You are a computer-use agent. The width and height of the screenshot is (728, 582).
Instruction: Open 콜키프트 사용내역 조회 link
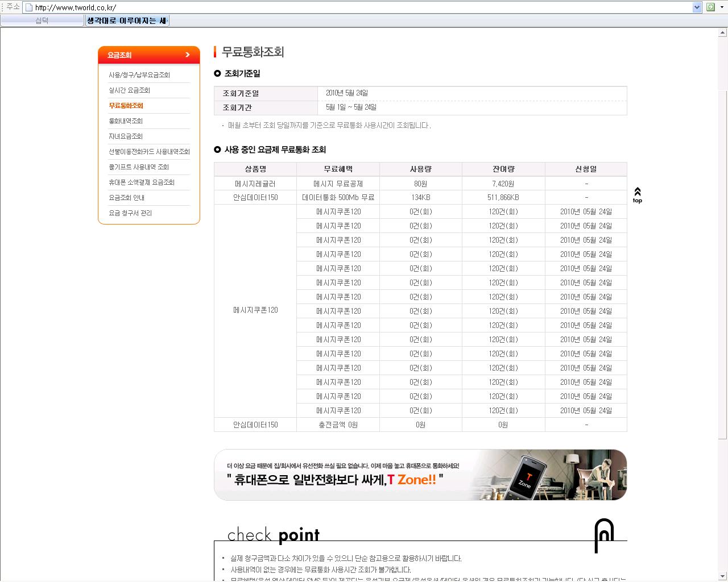point(139,167)
